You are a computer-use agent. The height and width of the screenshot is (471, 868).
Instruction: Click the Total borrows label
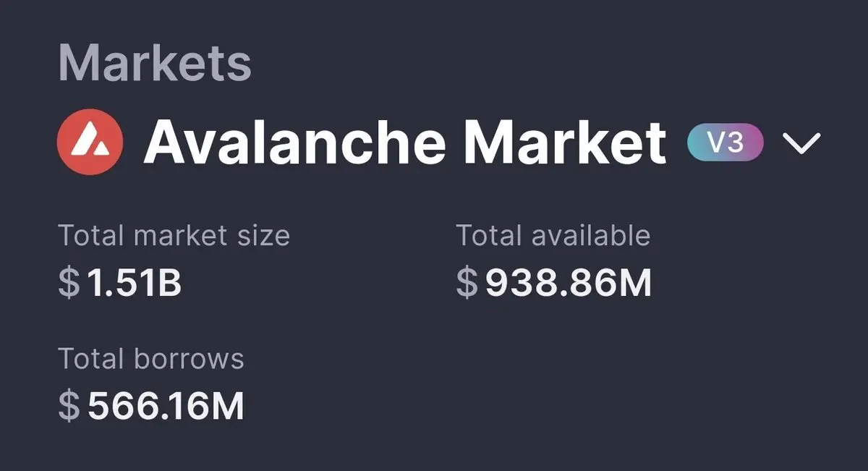tap(151, 359)
